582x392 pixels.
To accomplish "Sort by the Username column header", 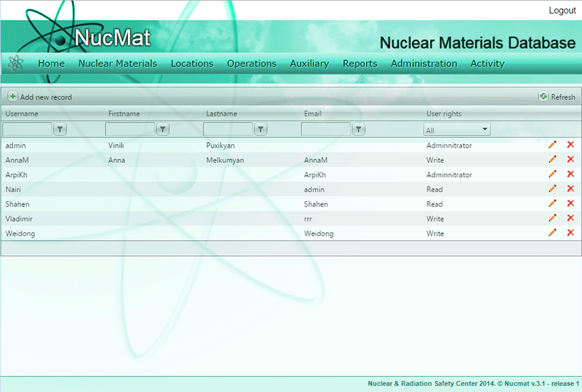I will click(x=22, y=114).
